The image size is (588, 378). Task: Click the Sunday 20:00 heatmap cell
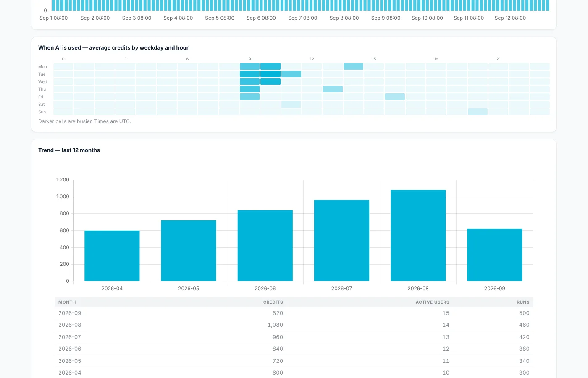(x=478, y=112)
